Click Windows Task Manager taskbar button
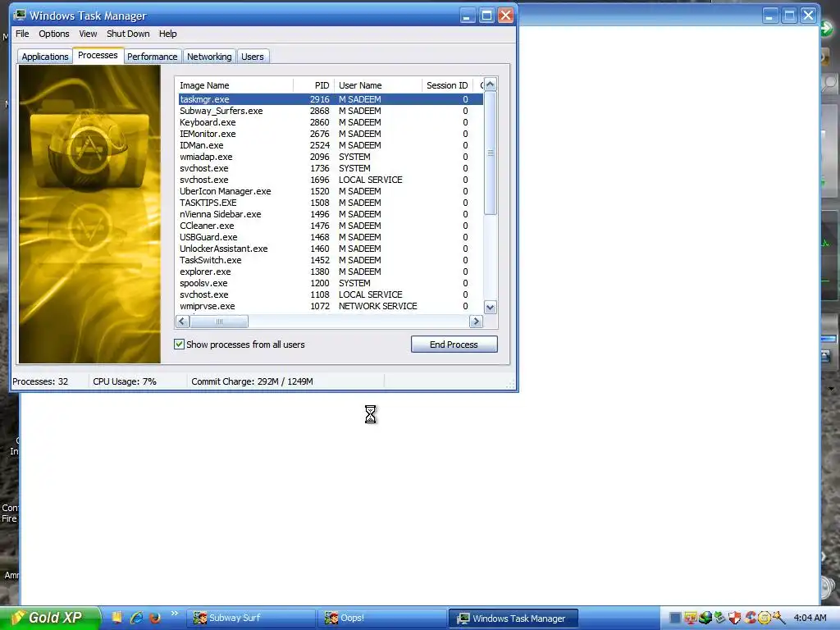 click(x=514, y=619)
